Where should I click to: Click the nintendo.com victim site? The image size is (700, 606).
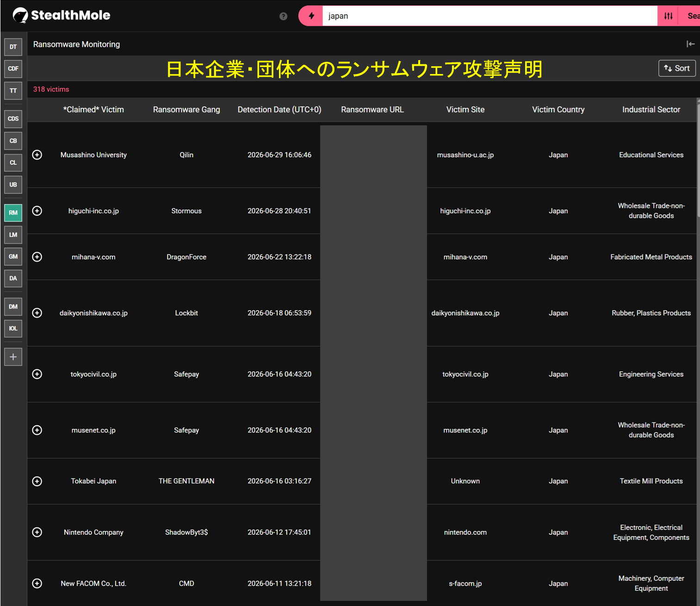(465, 532)
